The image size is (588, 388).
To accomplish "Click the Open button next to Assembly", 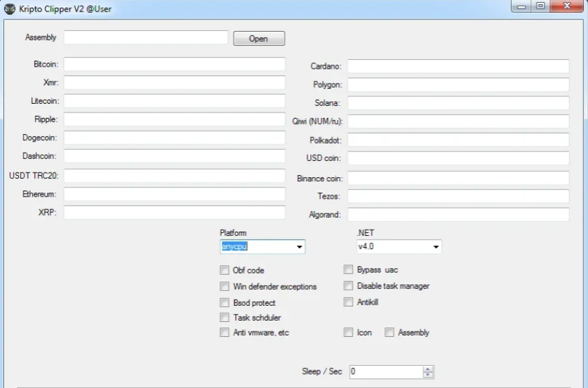I will coord(259,38).
